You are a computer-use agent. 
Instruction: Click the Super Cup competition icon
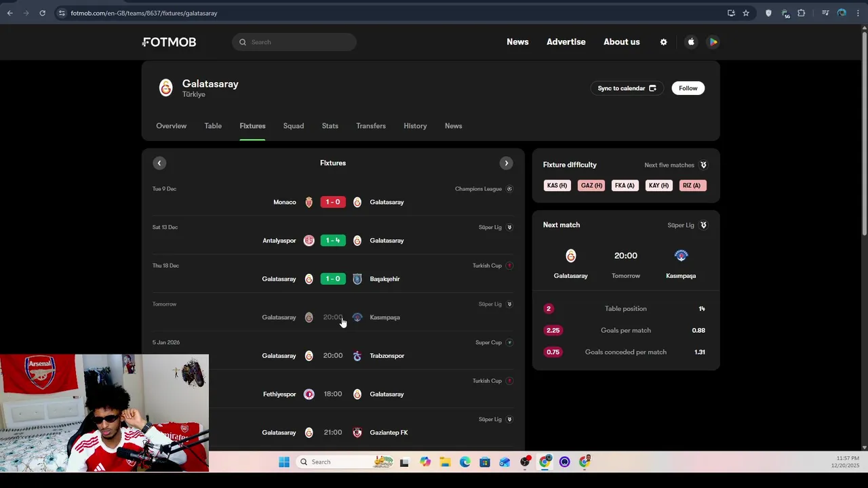pyautogui.click(x=509, y=342)
